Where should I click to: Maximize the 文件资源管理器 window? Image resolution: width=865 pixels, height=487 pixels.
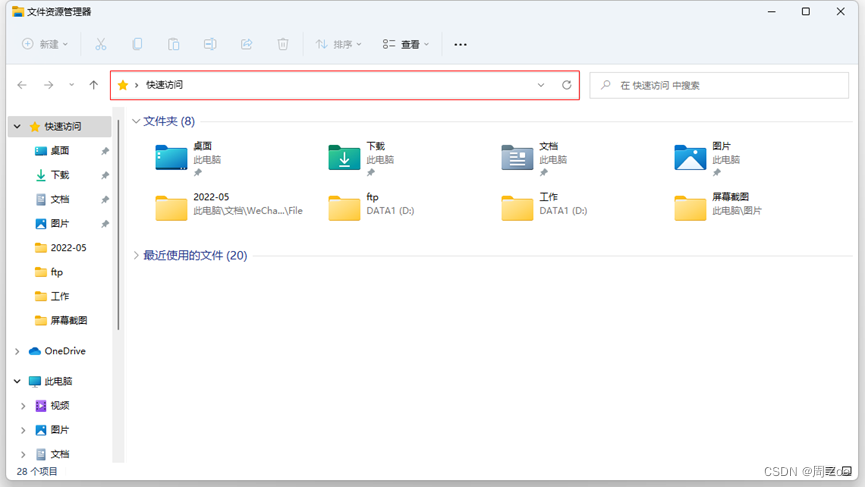(x=805, y=12)
